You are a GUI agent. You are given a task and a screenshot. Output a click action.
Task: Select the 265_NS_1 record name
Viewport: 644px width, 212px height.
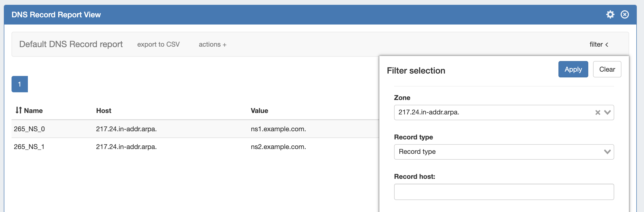pos(29,147)
